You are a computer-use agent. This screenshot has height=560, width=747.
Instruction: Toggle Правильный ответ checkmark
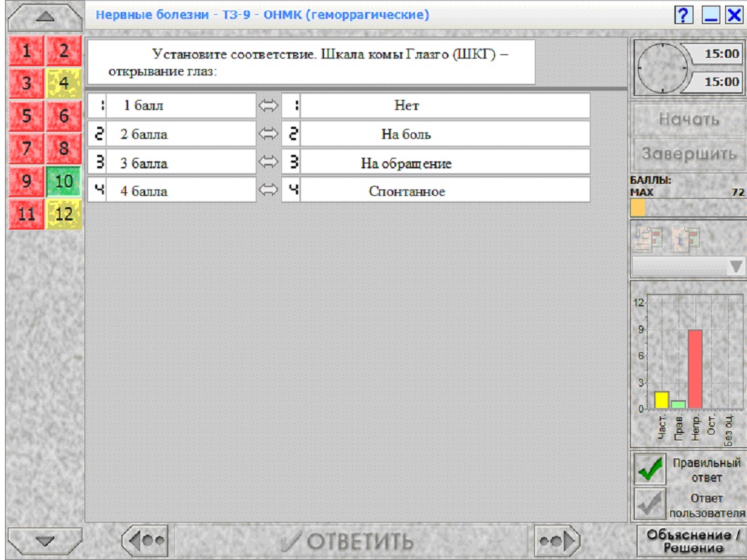650,469
